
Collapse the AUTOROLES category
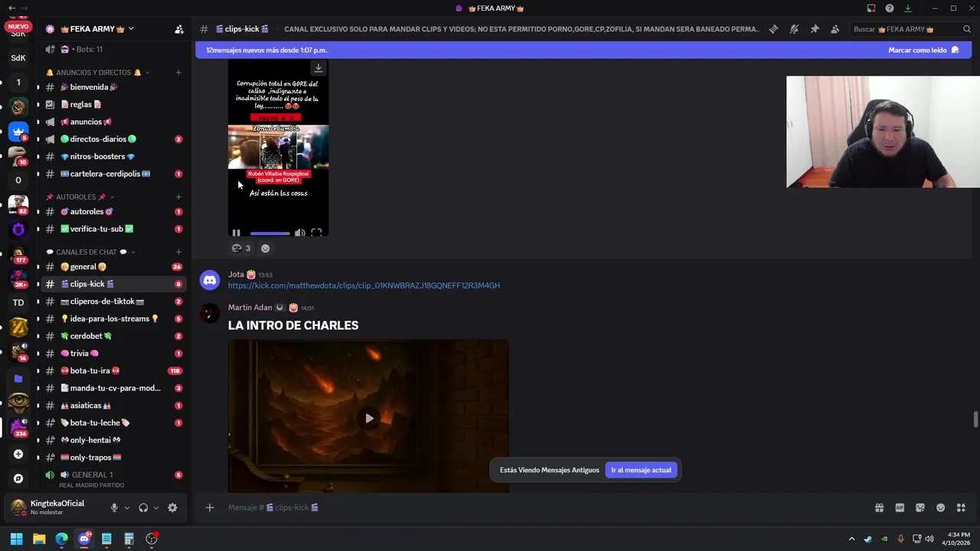(80, 197)
